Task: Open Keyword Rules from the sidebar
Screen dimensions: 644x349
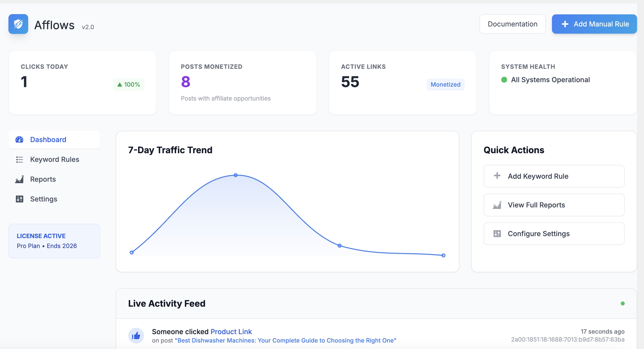Action: (x=54, y=159)
